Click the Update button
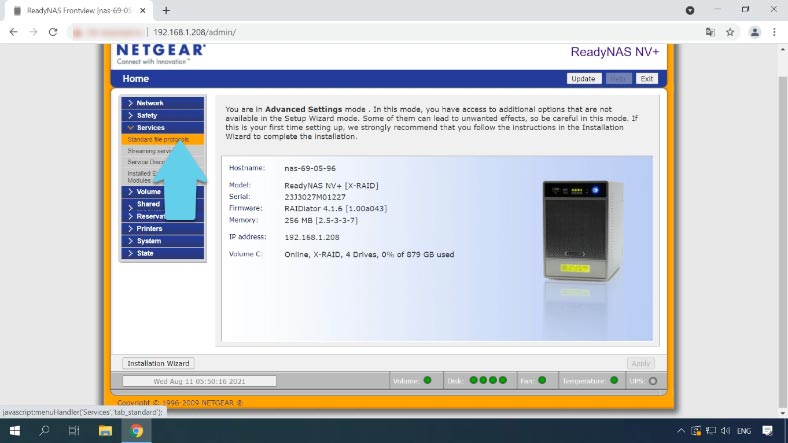The image size is (788, 443). (x=583, y=79)
